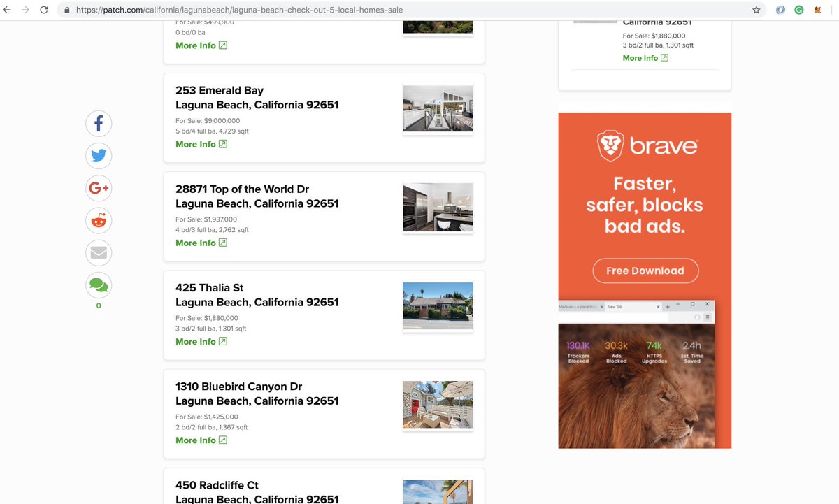Click the address bar URL
Image resolution: width=839 pixels, height=504 pixels.
point(239,10)
